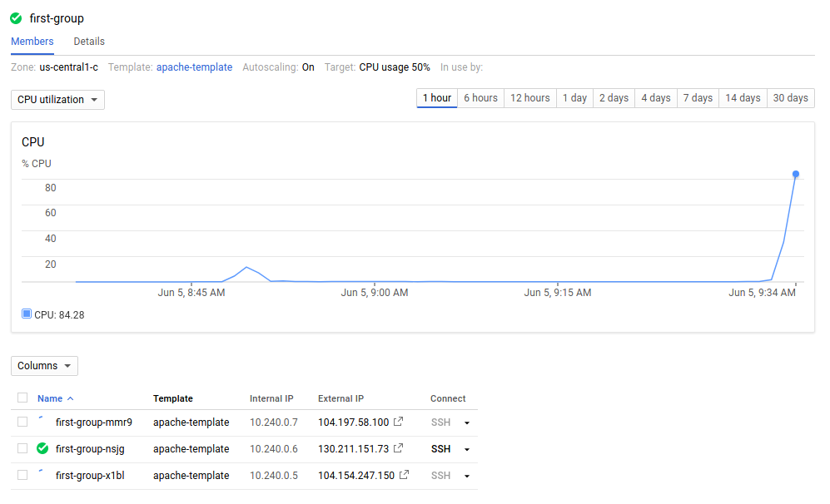This screenshot has height=504, width=830.
Task: Open the Columns dropdown
Action: pos(44,365)
